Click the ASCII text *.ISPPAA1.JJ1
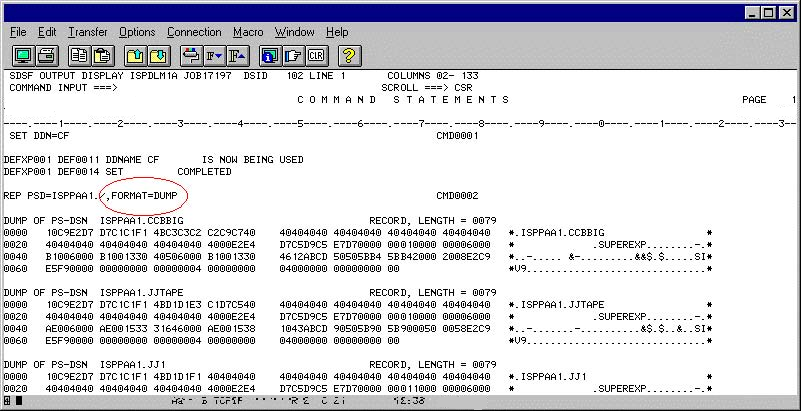 click(548, 377)
